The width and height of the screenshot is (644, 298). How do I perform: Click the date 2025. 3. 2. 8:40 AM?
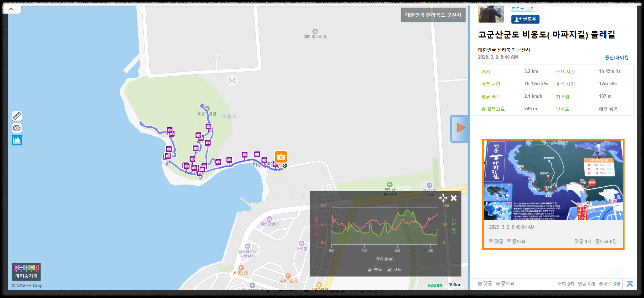498,57
